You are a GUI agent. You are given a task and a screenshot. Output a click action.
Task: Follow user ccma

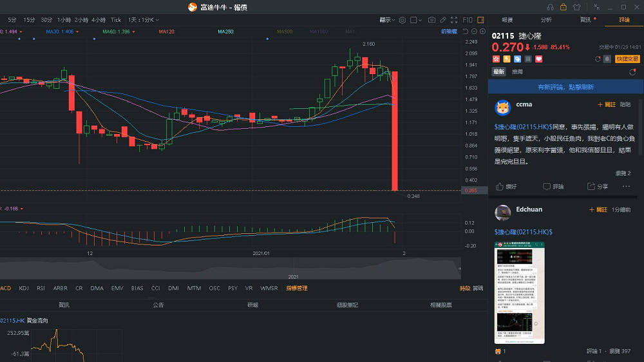(607, 105)
